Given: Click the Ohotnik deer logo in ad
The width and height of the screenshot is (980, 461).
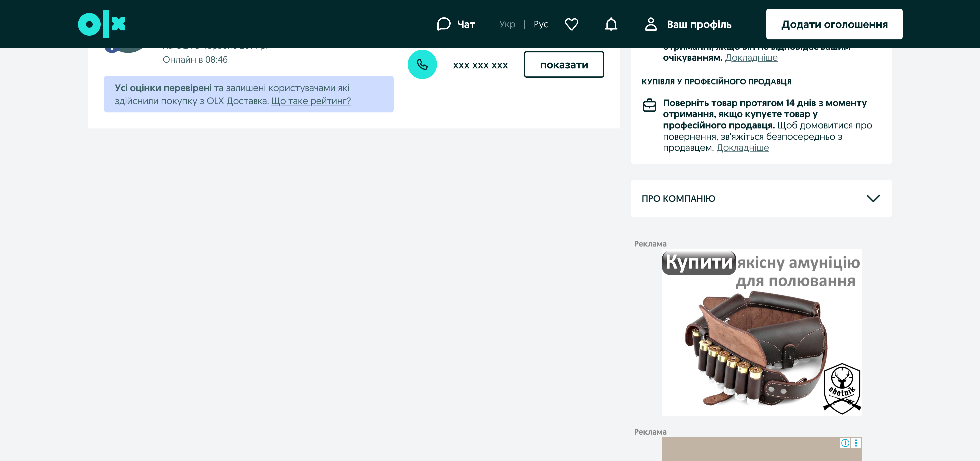Looking at the screenshot, I should click(x=842, y=388).
